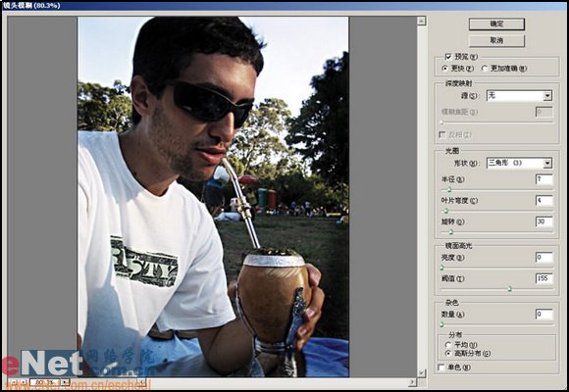Click the horizontal scrollbar right arrow
The width and height of the screenshot is (569, 392).
point(412,382)
